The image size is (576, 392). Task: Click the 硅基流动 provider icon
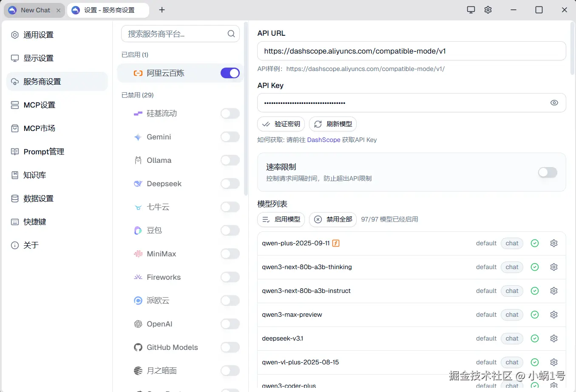(x=138, y=114)
